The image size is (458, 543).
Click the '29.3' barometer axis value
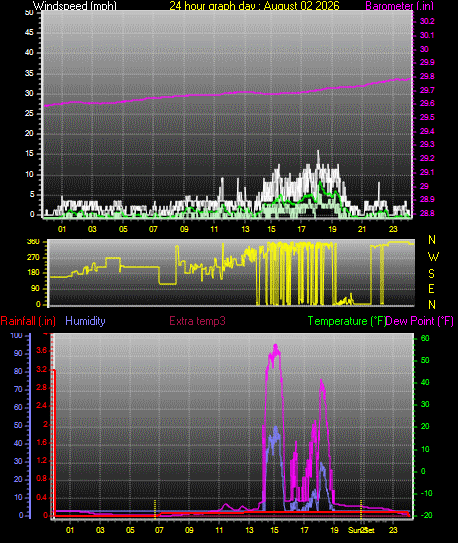427,144
